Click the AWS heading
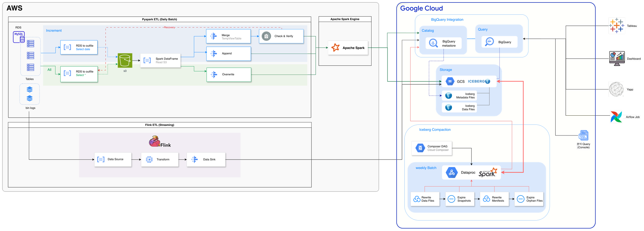Screen dimensions: 644x231 click(14, 8)
